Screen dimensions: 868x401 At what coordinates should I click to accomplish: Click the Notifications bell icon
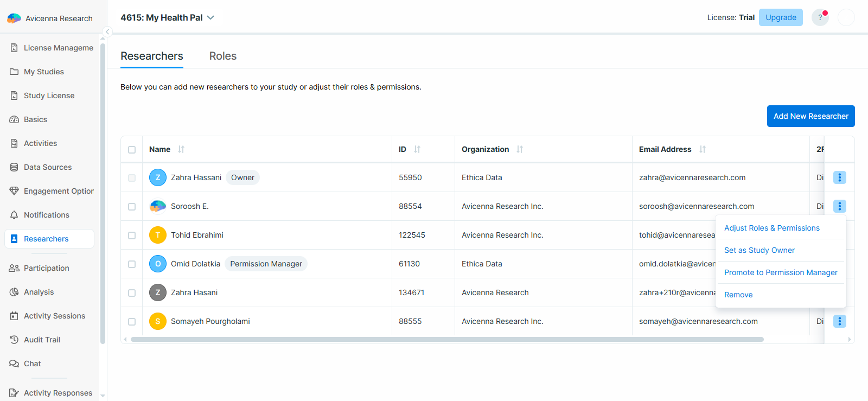click(x=14, y=215)
